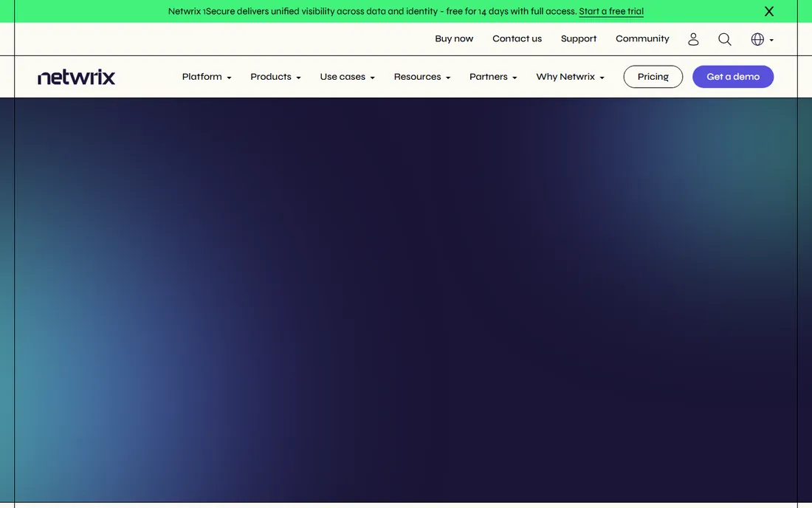Expand the Use cases menu
Image resolution: width=812 pixels, height=508 pixels.
pos(347,77)
